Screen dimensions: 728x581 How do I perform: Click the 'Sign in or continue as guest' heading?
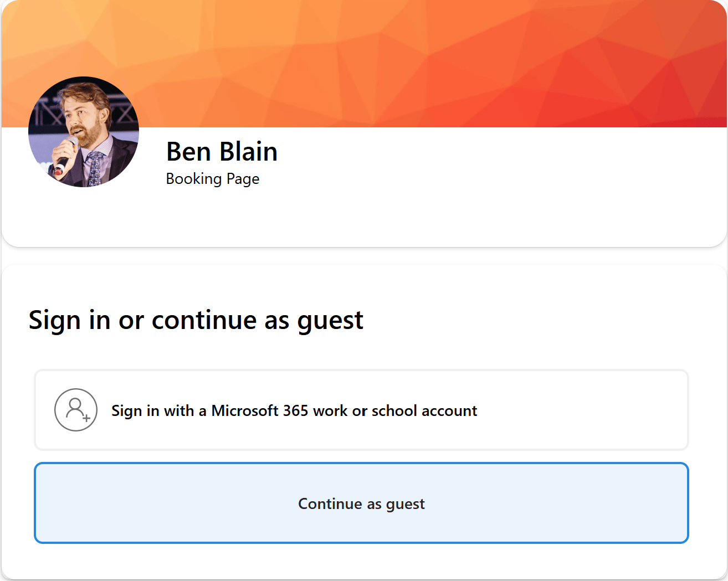click(196, 320)
